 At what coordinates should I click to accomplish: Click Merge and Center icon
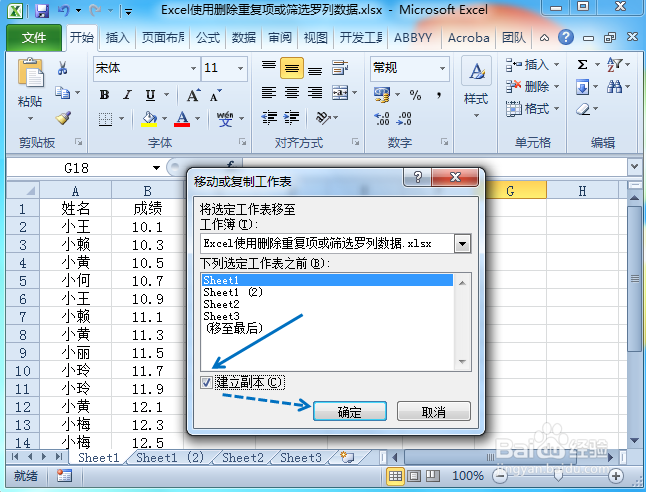tap(340, 93)
